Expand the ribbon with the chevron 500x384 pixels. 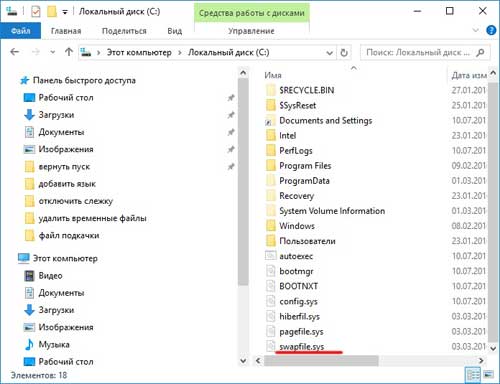(476, 30)
